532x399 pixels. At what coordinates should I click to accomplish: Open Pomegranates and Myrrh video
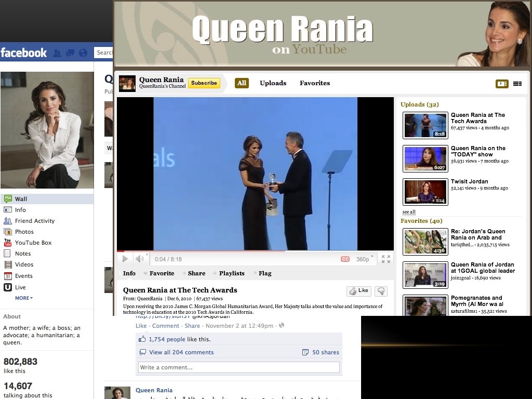point(425,305)
